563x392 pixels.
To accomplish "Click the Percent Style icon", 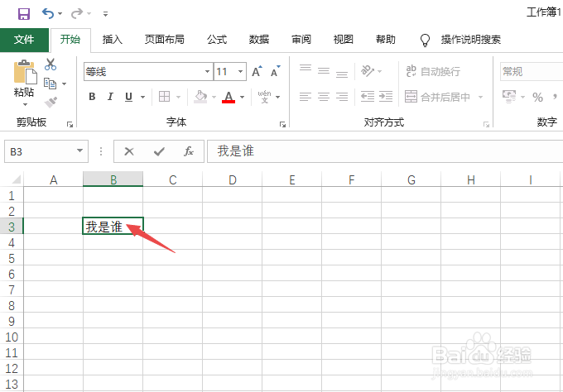I will point(537,97).
